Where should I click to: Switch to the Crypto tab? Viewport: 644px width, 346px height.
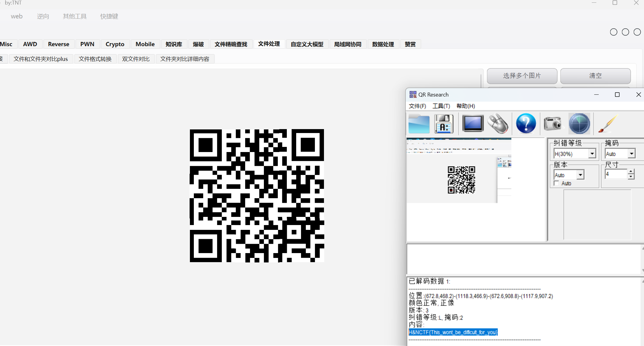coord(115,44)
